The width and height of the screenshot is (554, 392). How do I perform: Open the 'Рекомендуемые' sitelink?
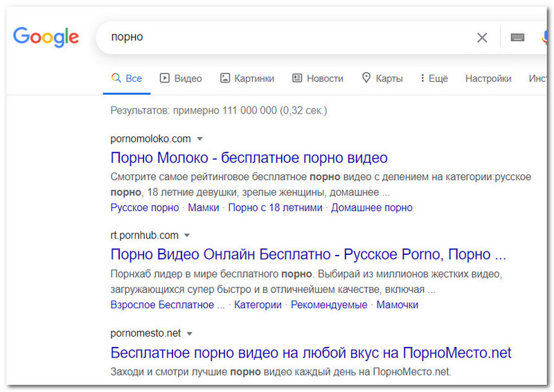329,305
